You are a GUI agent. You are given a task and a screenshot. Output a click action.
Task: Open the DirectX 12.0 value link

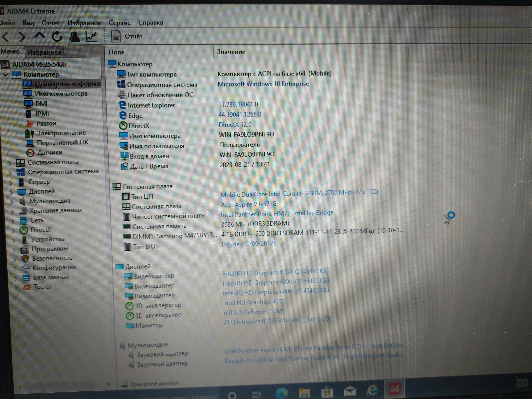click(x=235, y=125)
